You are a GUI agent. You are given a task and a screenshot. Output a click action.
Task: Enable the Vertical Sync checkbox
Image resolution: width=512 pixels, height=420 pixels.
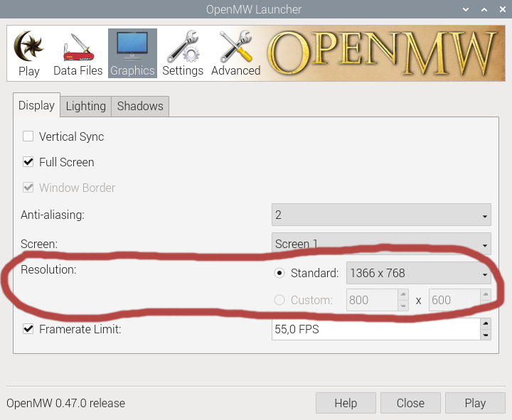[28, 136]
